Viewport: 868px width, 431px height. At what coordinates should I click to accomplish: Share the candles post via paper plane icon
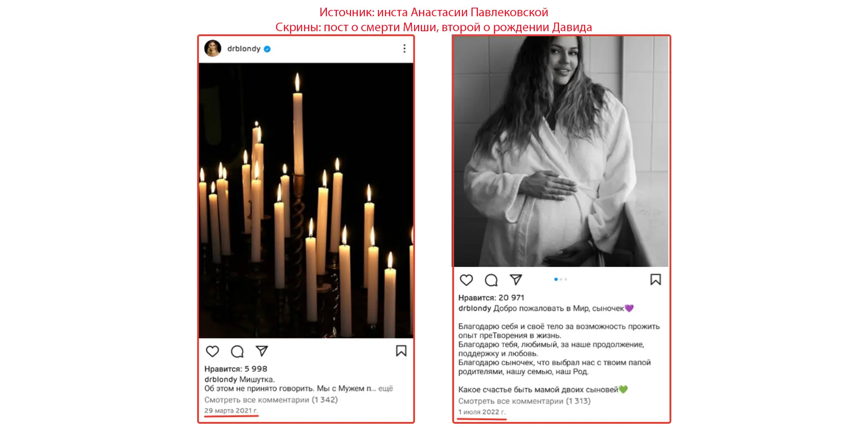pos(262,351)
